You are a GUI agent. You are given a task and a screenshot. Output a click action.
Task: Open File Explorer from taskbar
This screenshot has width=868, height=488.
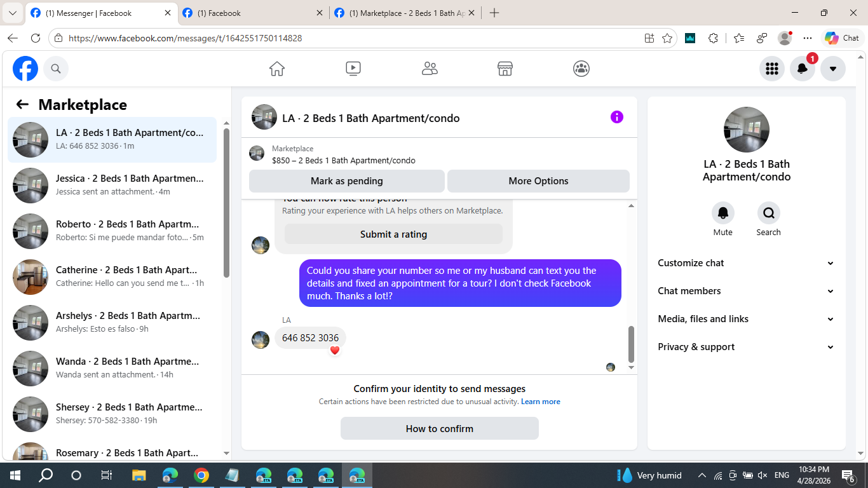(x=139, y=475)
